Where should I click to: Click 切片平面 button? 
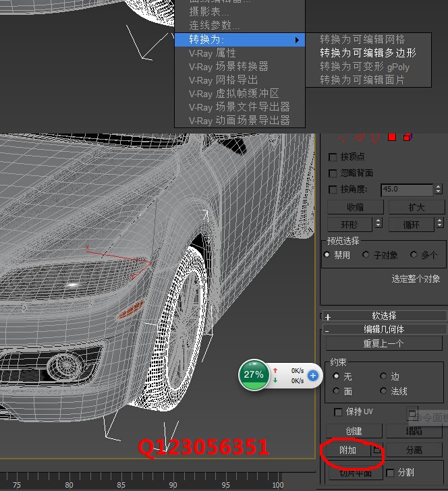tap(356, 473)
